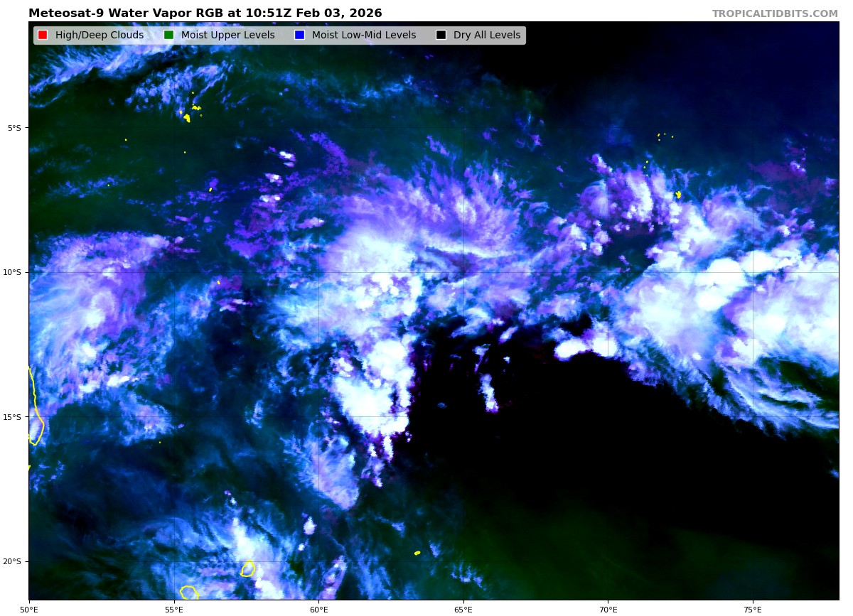Image resolution: width=853 pixels, height=616 pixels.
Task: Click the yellow Mauritius island outline
Action: [x=247, y=568]
